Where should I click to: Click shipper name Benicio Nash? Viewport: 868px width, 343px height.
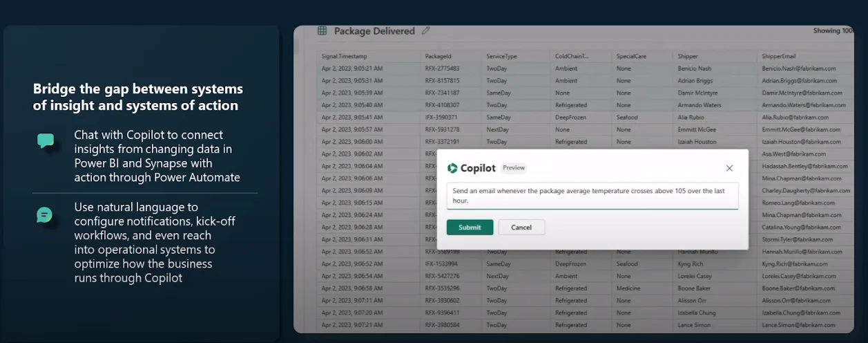tap(695, 68)
